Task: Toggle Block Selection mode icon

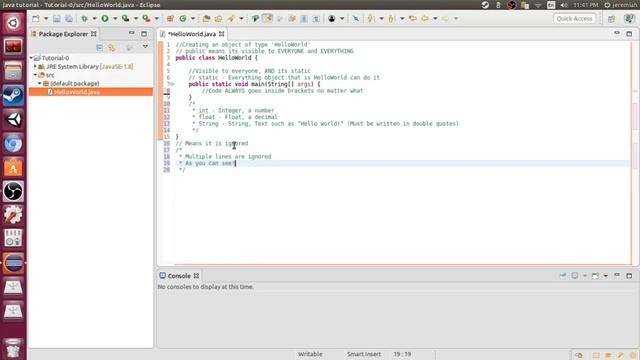Action: click(x=304, y=18)
